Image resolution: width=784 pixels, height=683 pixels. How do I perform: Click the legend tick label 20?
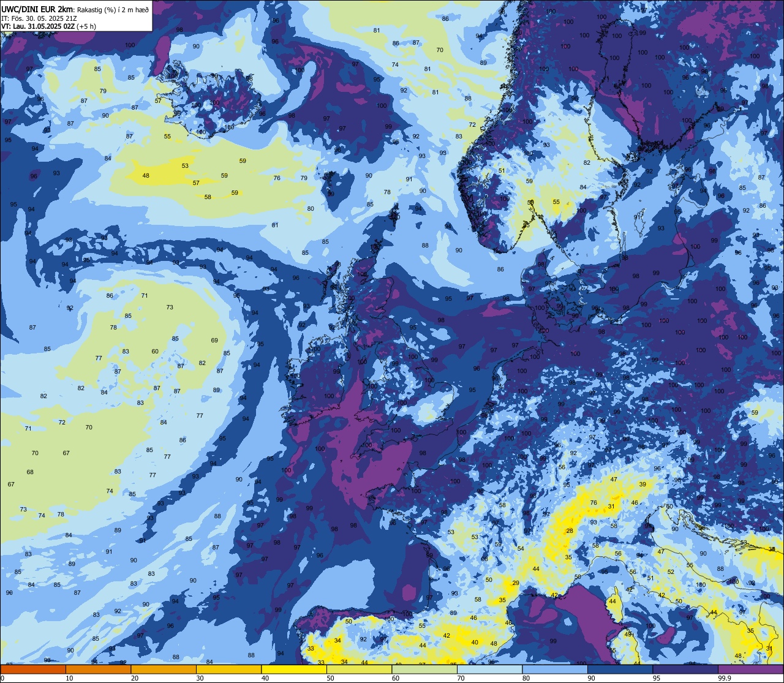(135, 679)
